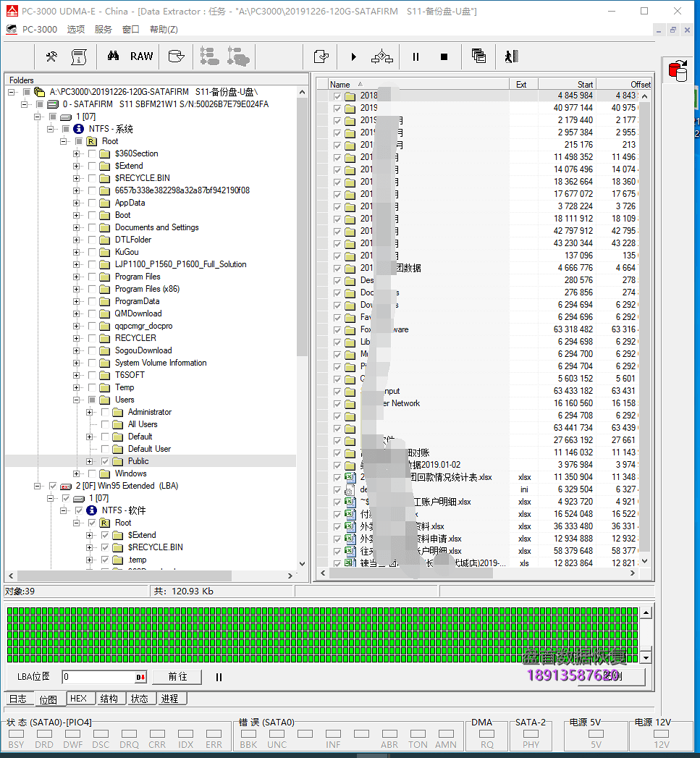Viewport: 700px width, 758px height.
Task: Expand the Program Files folder node
Action: coord(76,277)
